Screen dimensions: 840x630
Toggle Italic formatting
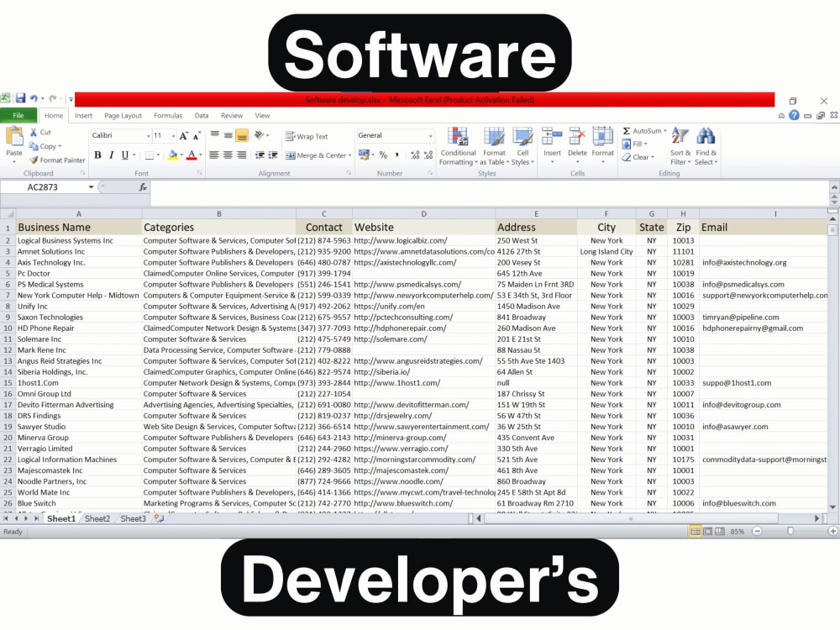coord(112,155)
